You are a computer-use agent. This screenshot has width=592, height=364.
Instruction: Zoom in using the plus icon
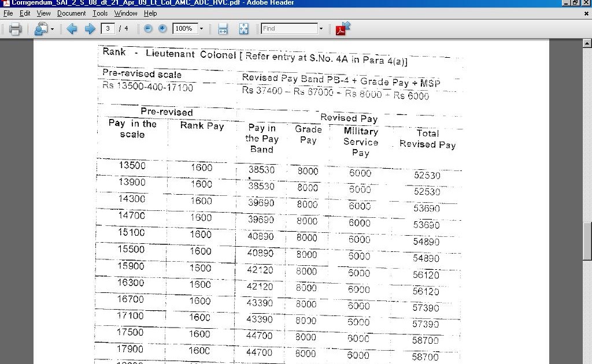(162, 28)
